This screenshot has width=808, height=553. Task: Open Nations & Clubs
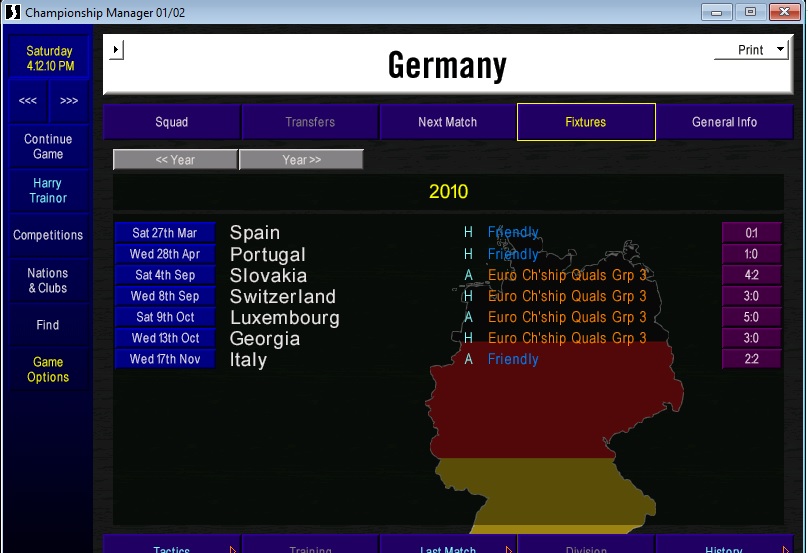click(48, 280)
